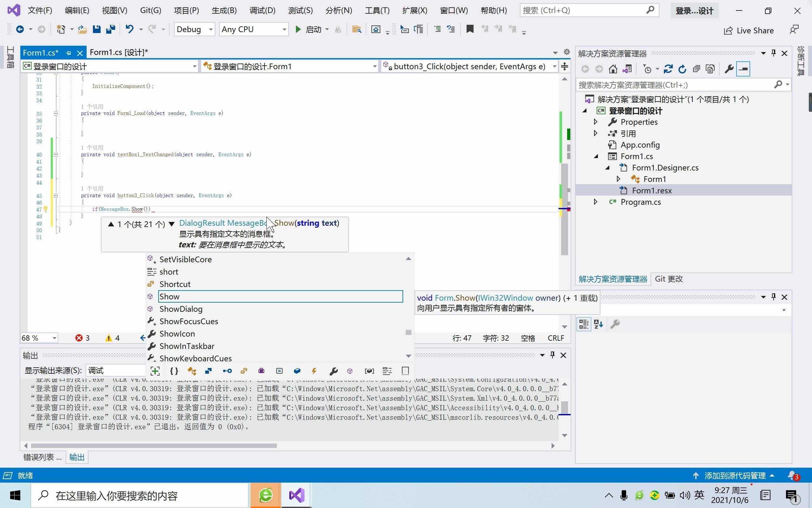Open the 68 % zoom level dropdown

click(x=39, y=338)
